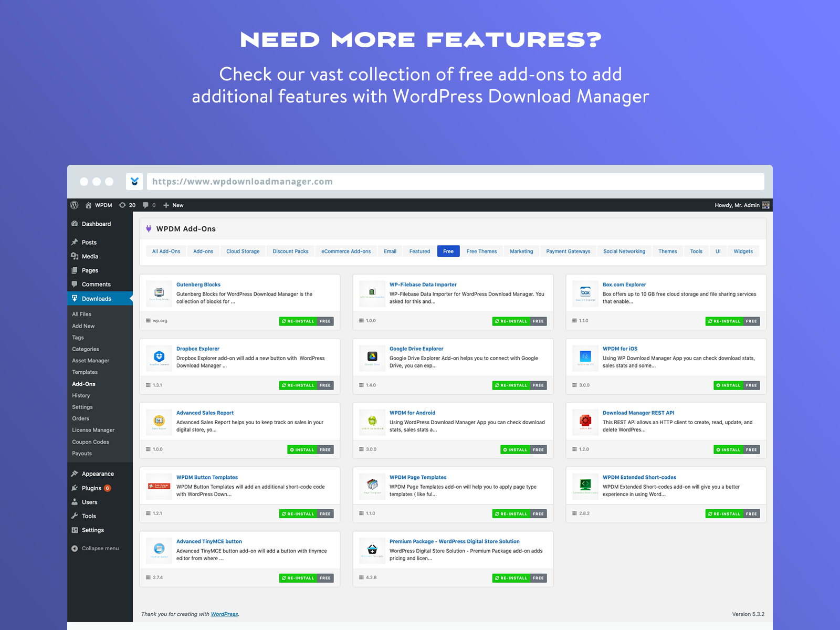Open All Files in Downloads submenu
The width and height of the screenshot is (840, 630).
click(x=82, y=314)
